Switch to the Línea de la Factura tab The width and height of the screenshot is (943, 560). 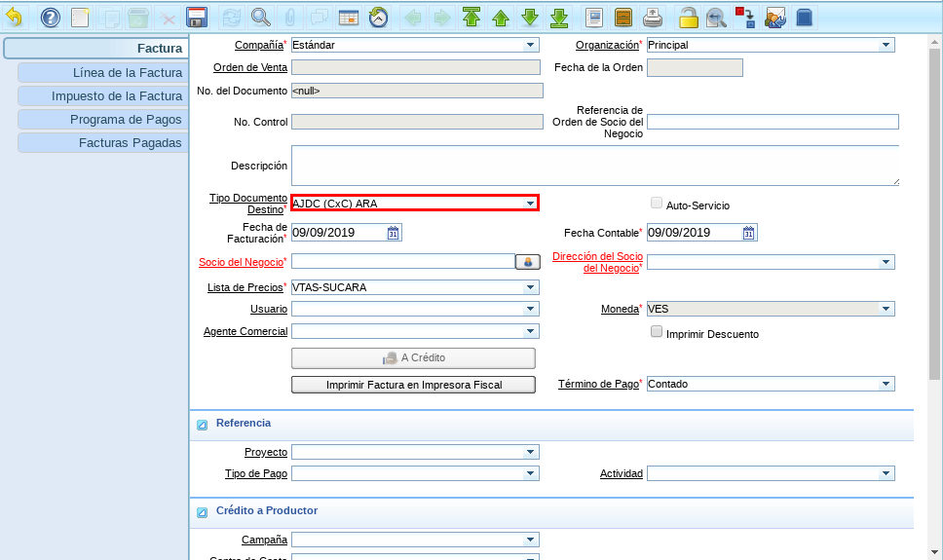[x=103, y=73]
